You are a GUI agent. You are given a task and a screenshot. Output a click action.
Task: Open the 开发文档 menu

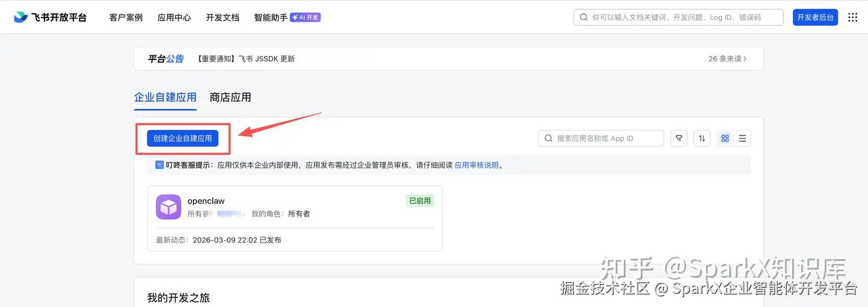point(222,17)
